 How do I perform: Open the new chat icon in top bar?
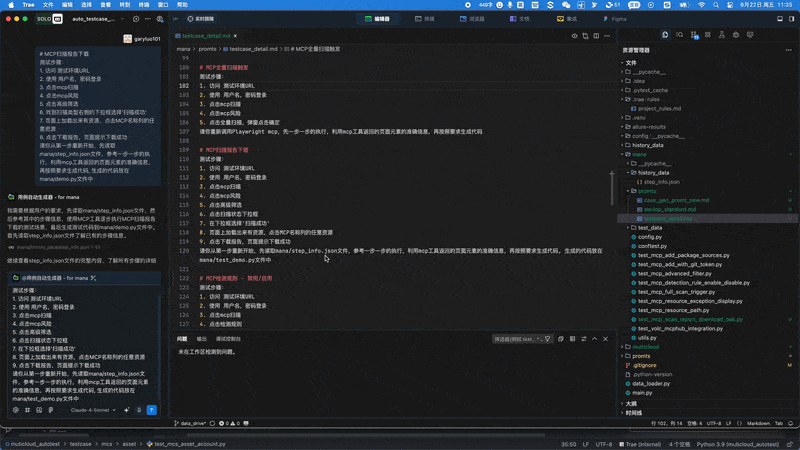(x=136, y=19)
